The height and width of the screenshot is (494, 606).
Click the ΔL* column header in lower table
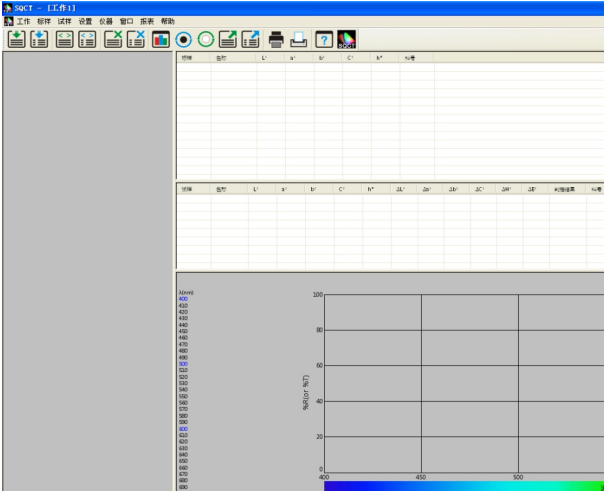tap(400, 188)
